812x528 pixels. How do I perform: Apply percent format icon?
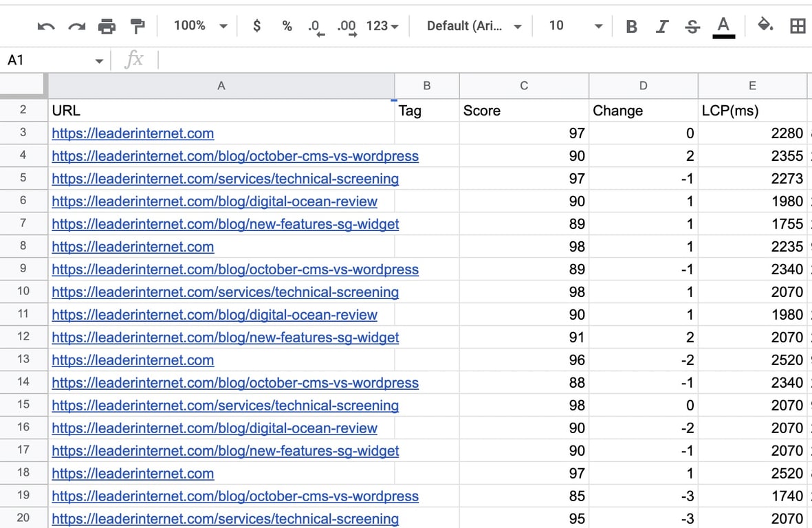[287, 26]
